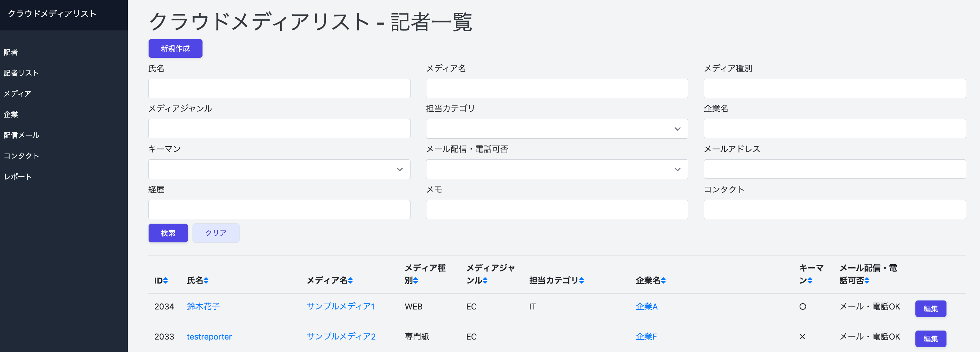Open the 配信メール page
Screen dimensions: 980x352
[21, 135]
